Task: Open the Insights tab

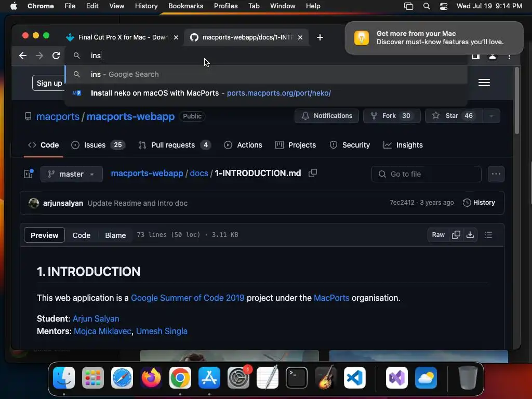Action: (x=403, y=145)
